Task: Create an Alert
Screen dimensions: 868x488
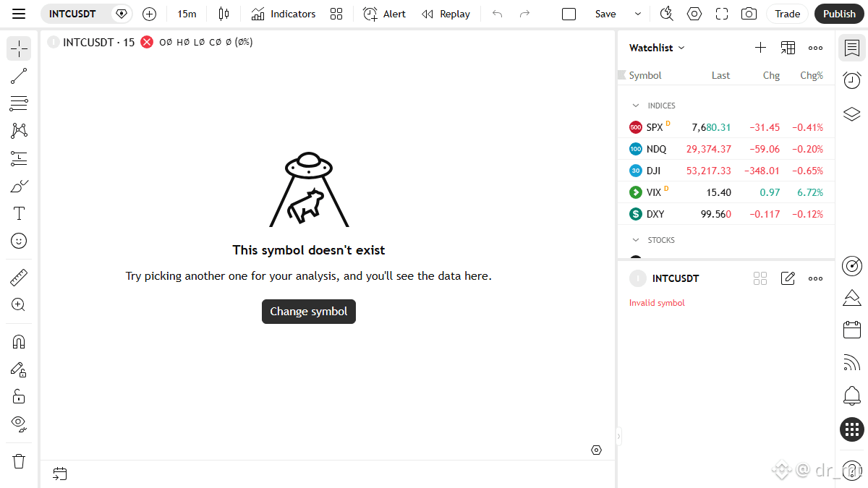Action: (x=384, y=14)
